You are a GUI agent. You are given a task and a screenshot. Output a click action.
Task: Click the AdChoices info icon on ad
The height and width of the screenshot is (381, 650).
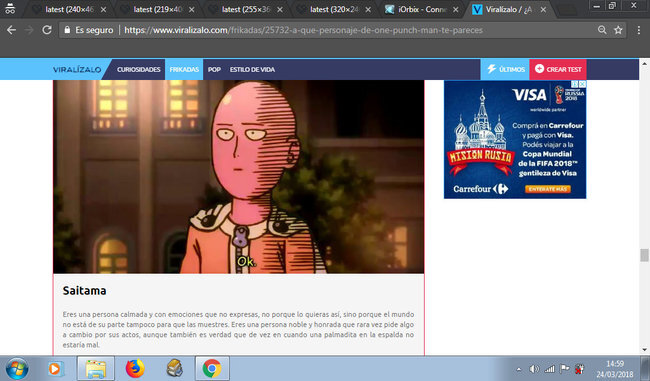(x=575, y=84)
